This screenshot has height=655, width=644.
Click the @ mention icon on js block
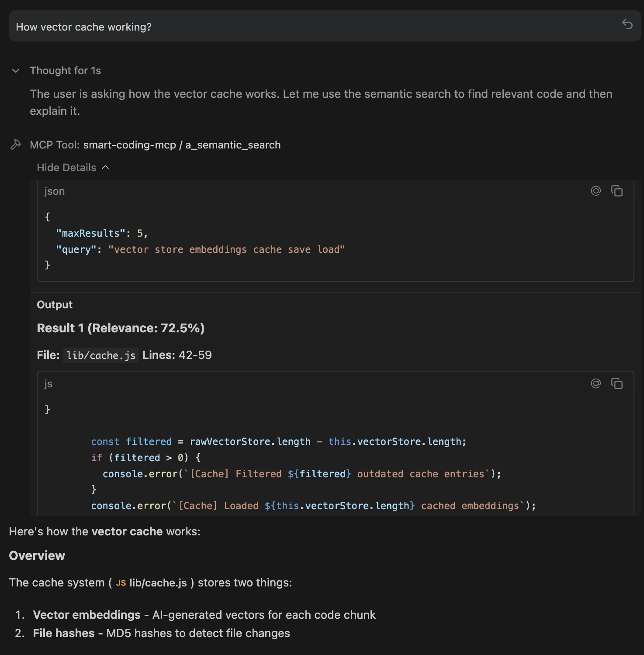pyautogui.click(x=596, y=383)
